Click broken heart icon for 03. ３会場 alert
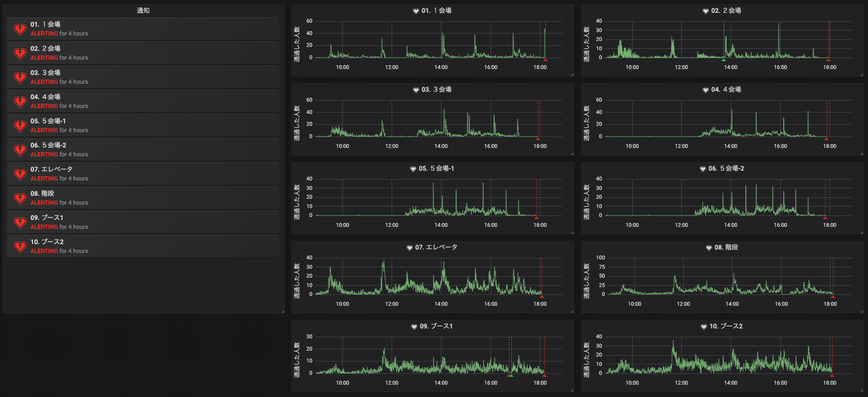This screenshot has width=868, height=397. (x=20, y=77)
